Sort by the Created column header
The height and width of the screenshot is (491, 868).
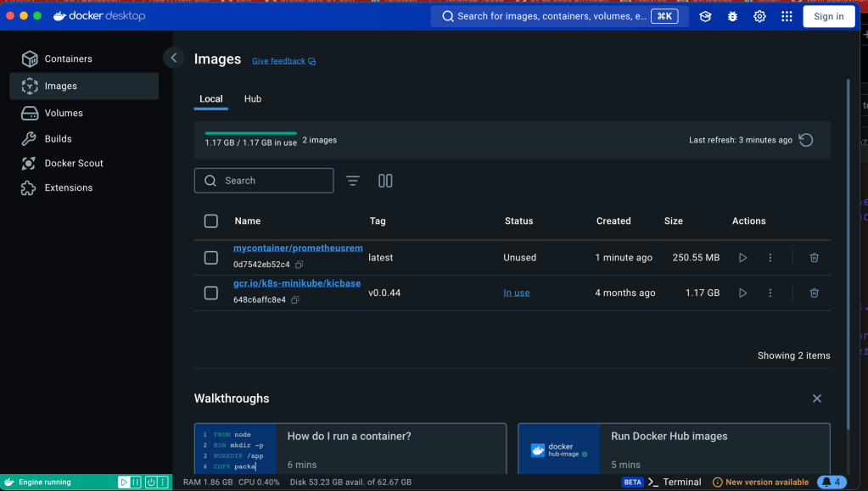(x=613, y=220)
